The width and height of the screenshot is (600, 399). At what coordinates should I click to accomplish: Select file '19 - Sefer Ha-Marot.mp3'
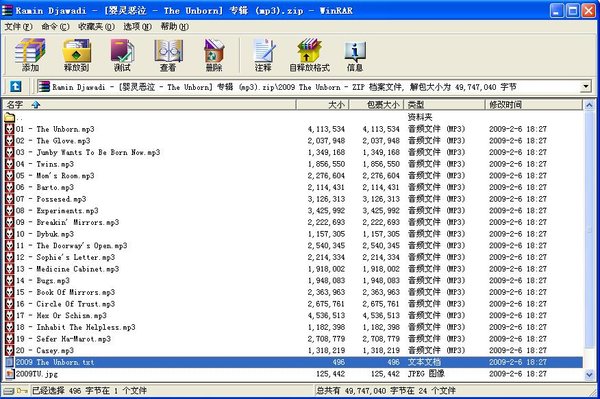point(63,339)
